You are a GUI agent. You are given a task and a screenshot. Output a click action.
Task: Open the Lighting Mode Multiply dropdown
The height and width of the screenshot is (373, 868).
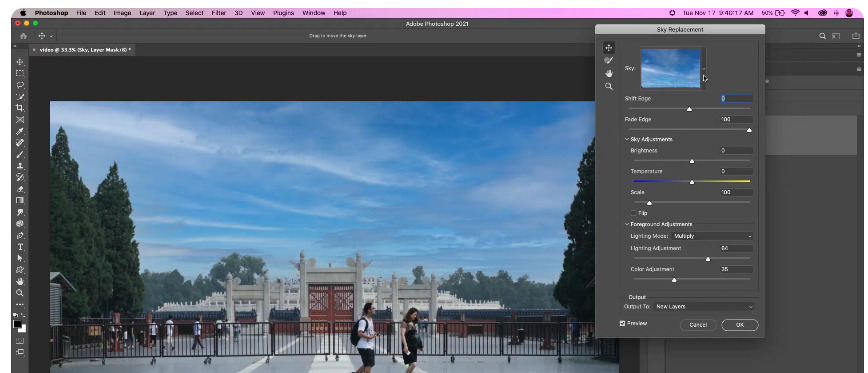pos(712,236)
